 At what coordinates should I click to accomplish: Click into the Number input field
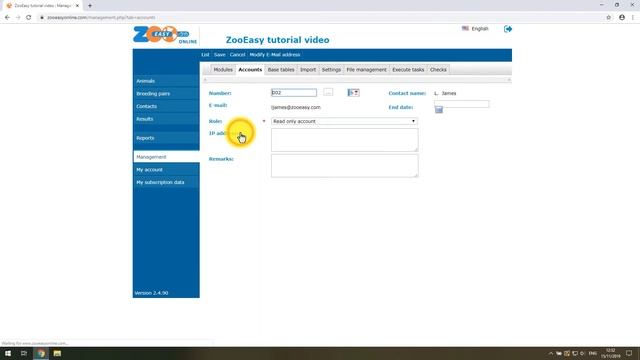click(x=294, y=93)
